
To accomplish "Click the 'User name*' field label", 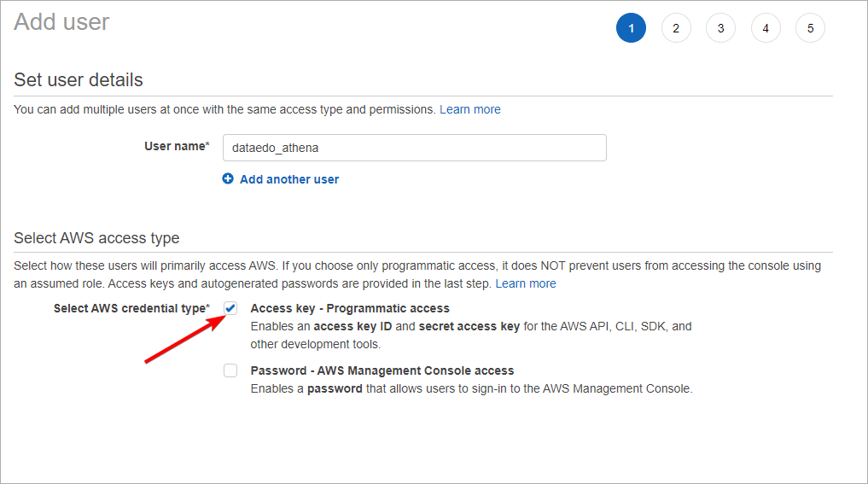I will [x=176, y=146].
